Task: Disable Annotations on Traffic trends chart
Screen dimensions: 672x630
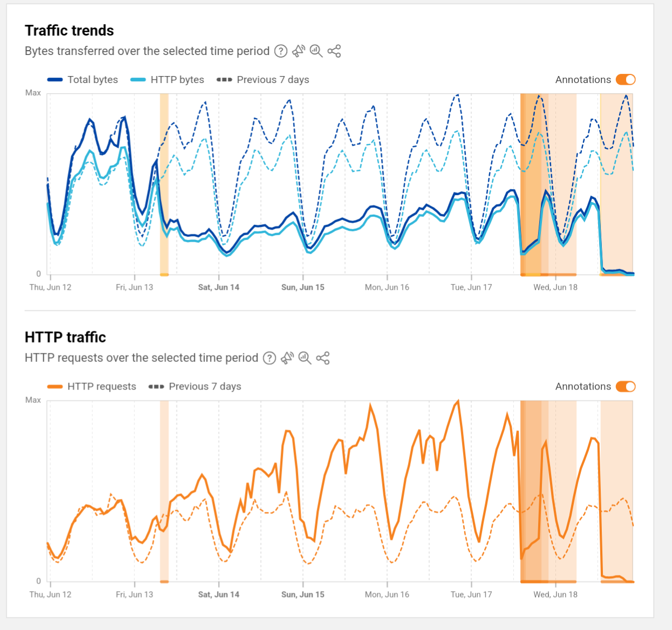Action: (x=626, y=80)
